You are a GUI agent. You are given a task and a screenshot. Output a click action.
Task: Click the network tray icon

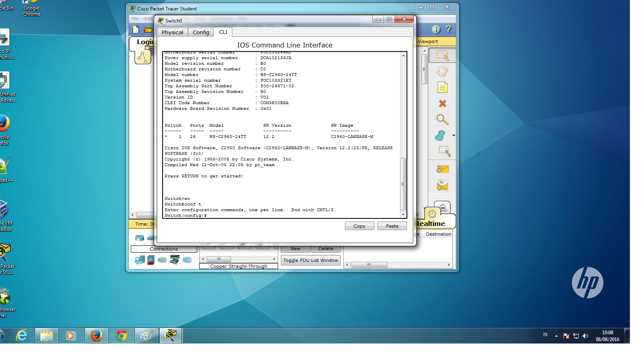point(576,336)
